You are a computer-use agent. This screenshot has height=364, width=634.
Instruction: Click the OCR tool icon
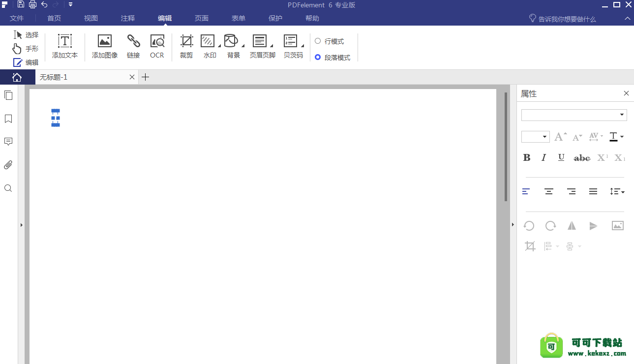coord(157,41)
